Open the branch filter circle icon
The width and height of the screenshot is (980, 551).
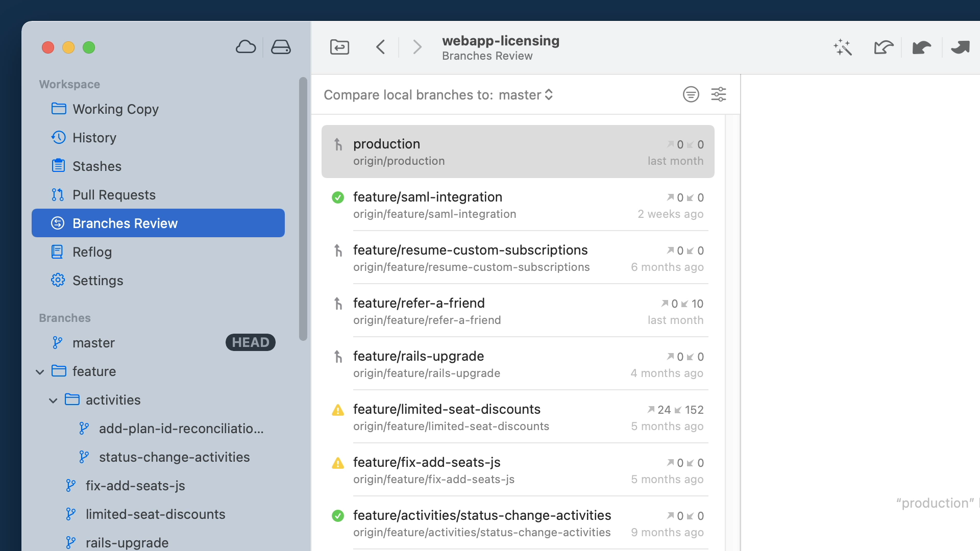click(691, 94)
